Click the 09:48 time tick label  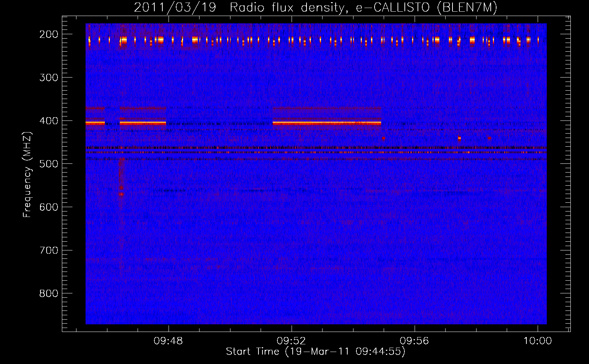click(168, 341)
